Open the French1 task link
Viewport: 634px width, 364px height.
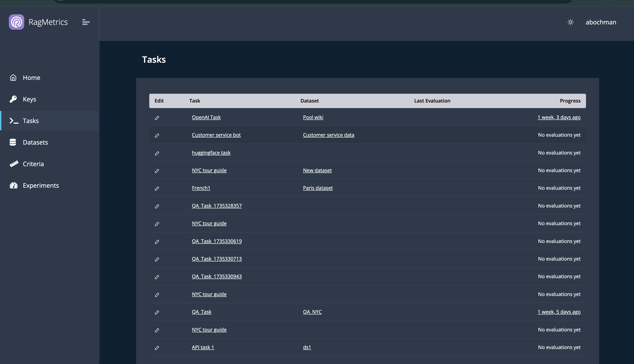tap(201, 188)
